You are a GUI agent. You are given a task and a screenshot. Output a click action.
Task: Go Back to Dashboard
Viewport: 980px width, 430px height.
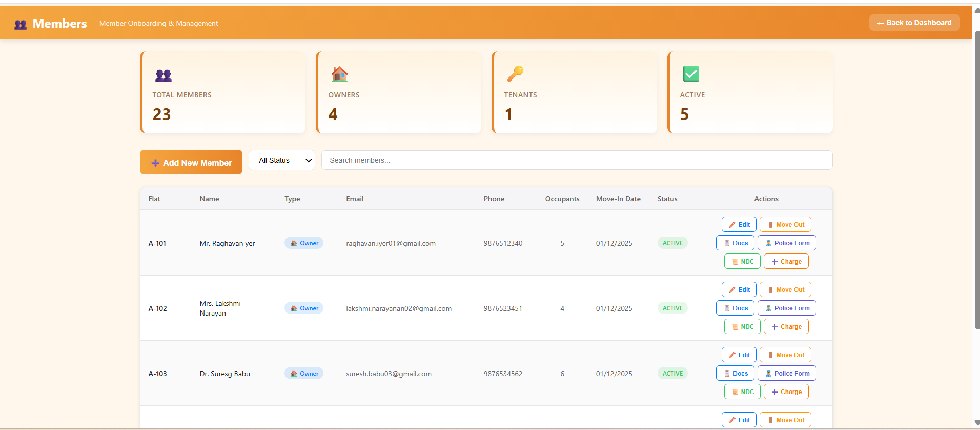(914, 23)
